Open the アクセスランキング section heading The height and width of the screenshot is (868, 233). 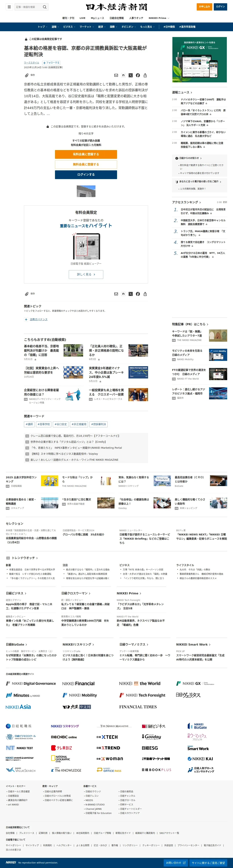pos(186,202)
